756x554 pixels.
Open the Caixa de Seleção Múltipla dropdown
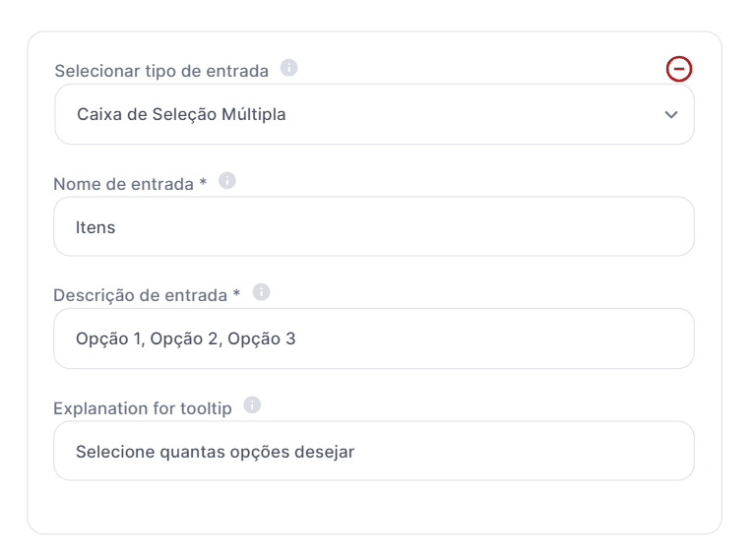coord(374,114)
